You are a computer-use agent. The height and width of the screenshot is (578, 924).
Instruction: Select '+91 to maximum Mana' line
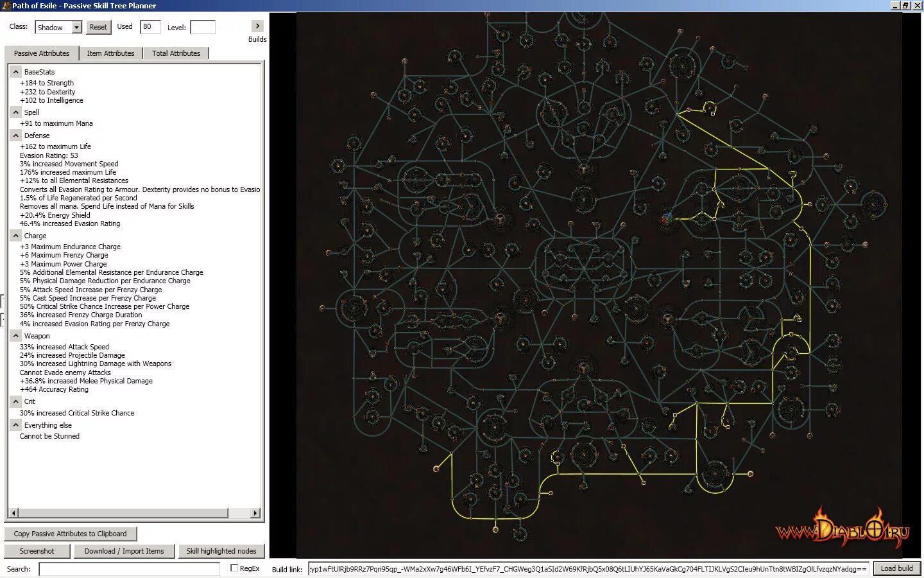pyautogui.click(x=56, y=123)
